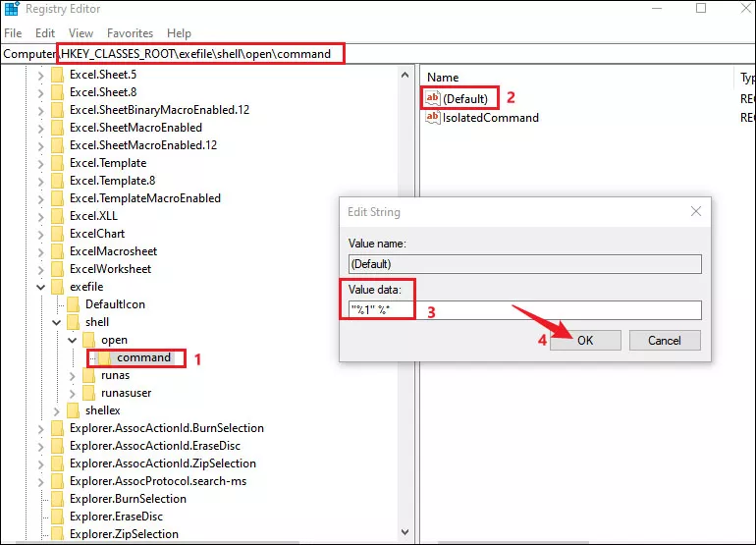Select Explorer.AssocProtocol.search-ms key label
This screenshot has height=545, width=756.
[158, 481]
